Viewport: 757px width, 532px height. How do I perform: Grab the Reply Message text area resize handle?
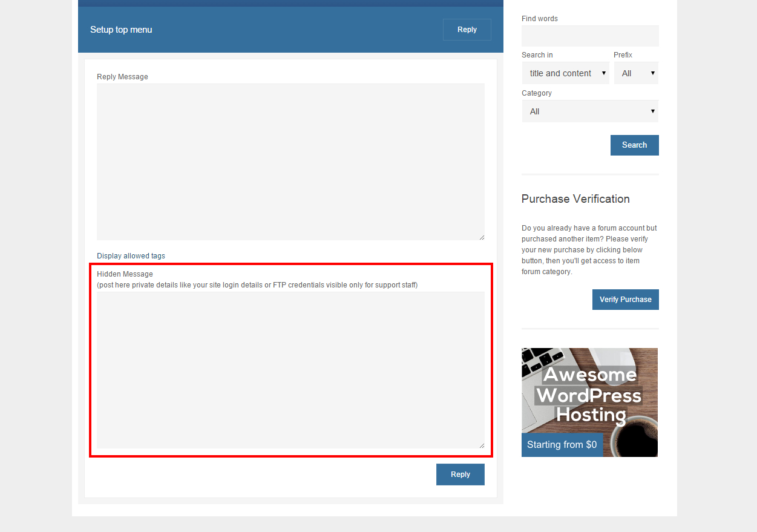click(482, 237)
